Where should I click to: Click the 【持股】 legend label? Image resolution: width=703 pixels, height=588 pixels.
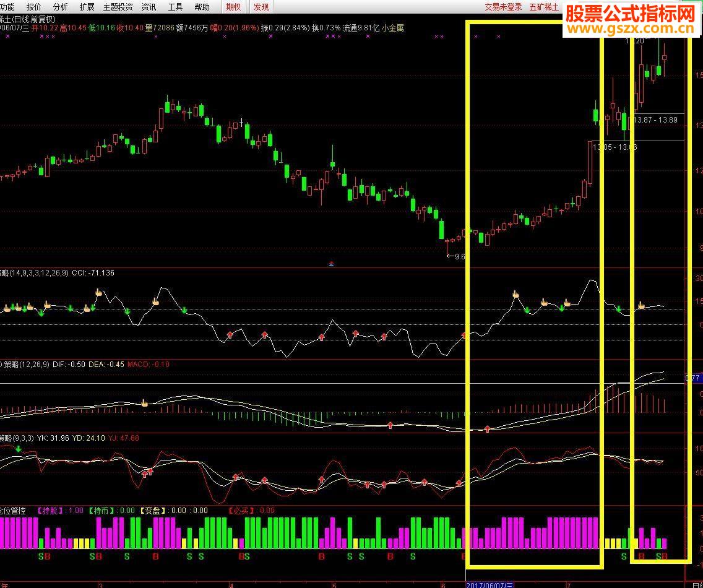[51, 511]
